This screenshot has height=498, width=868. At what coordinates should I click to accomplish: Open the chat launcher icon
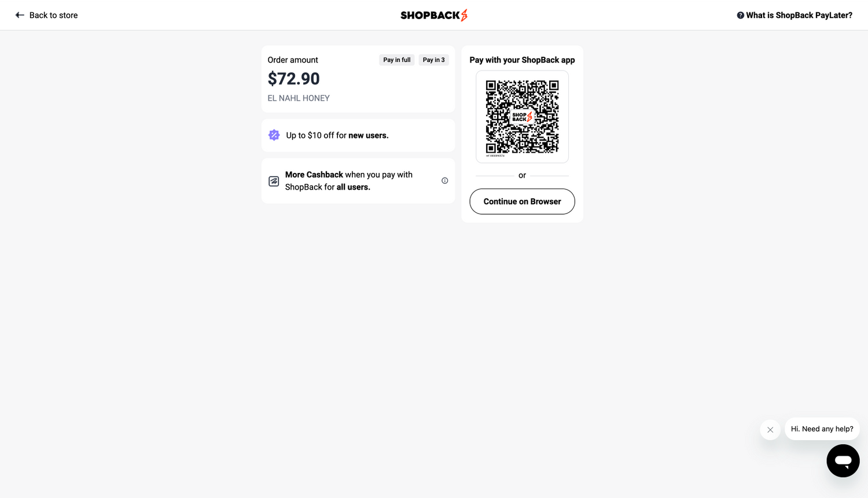click(x=843, y=460)
